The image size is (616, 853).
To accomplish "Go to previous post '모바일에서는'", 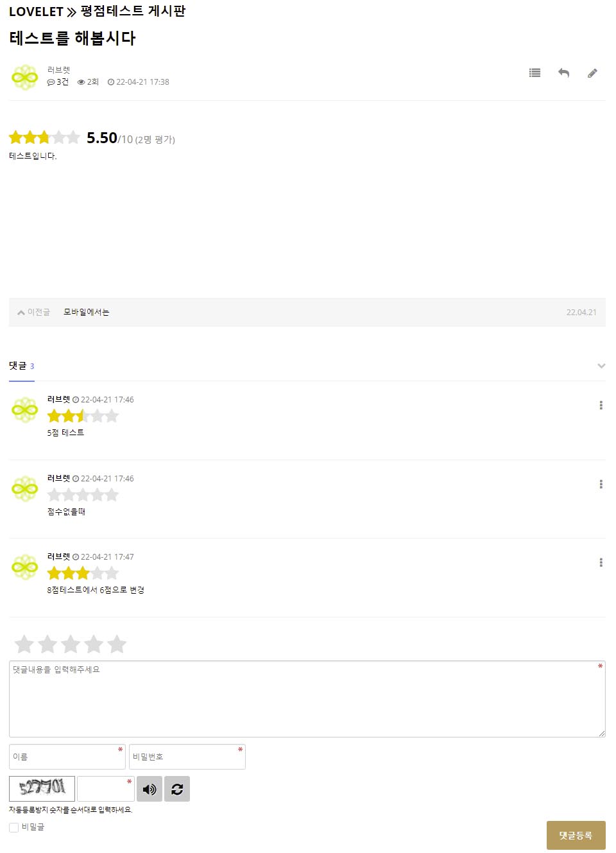I will 87,312.
